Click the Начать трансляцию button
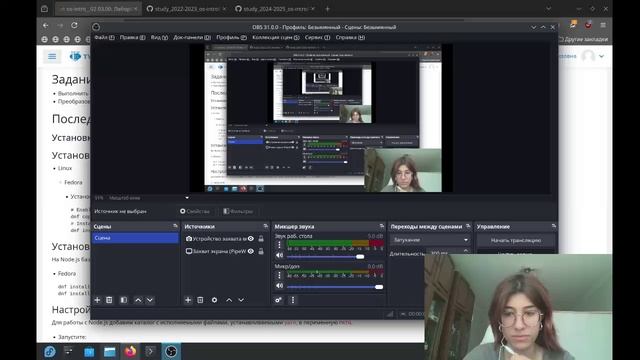 coord(516,240)
